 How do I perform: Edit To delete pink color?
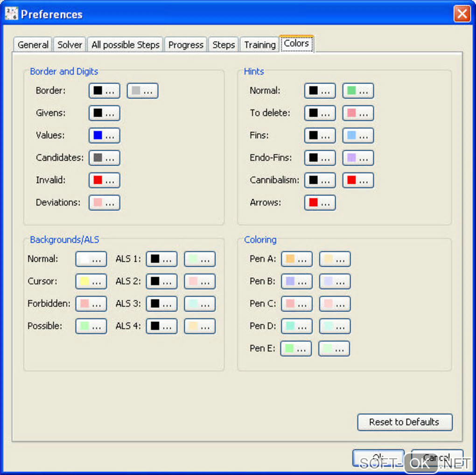pos(358,113)
